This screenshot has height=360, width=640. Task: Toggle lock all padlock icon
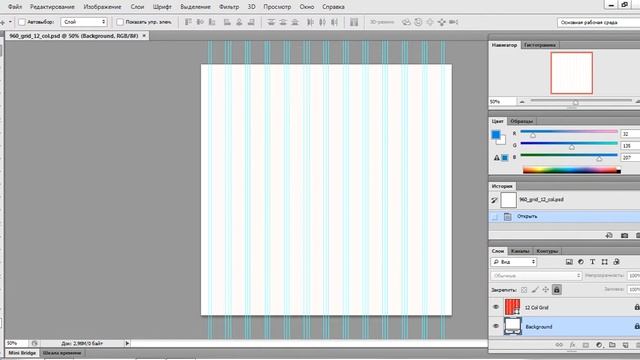tap(557, 290)
